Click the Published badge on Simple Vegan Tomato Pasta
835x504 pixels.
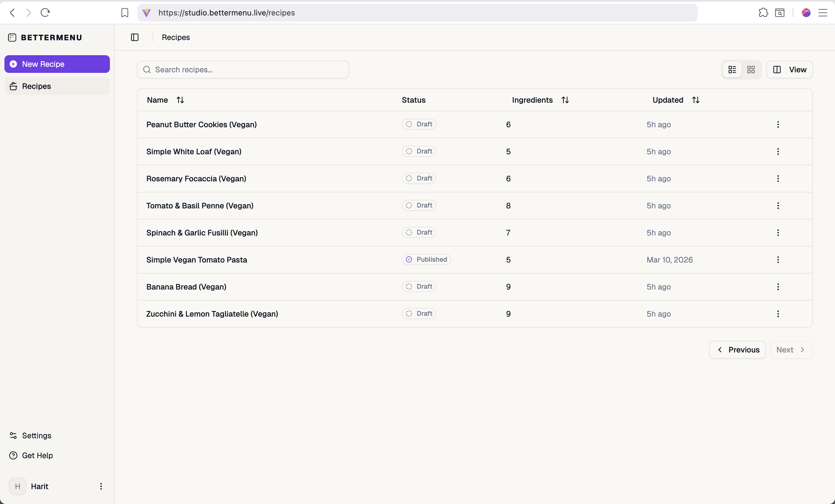(426, 259)
